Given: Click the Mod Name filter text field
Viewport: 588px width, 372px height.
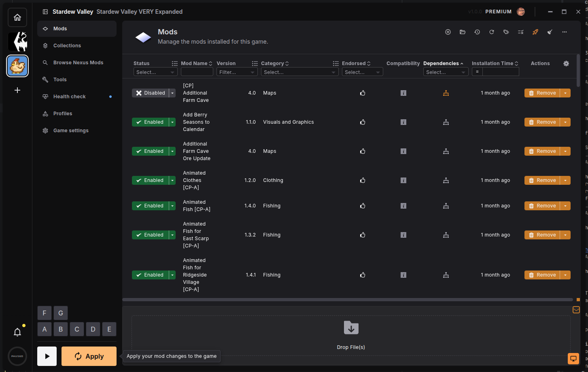Looking at the screenshot, I should pyautogui.click(x=197, y=72).
